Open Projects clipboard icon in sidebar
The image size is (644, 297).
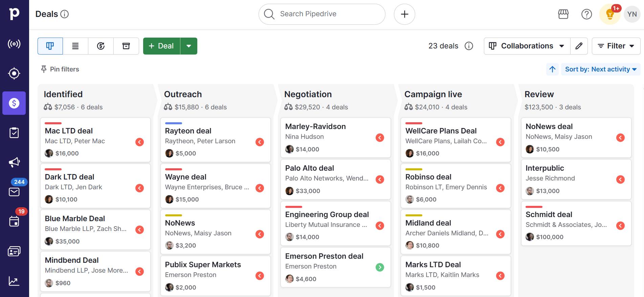pyautogui.click(x=14, y=133)
